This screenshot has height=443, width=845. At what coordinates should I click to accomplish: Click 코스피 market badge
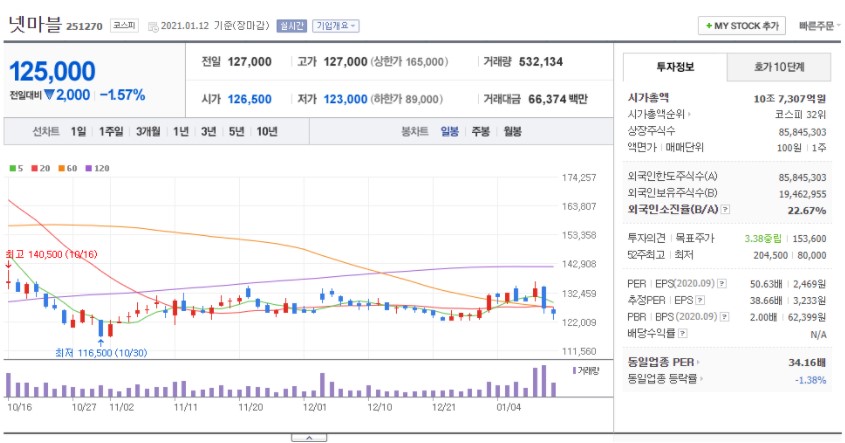(124, 25)
